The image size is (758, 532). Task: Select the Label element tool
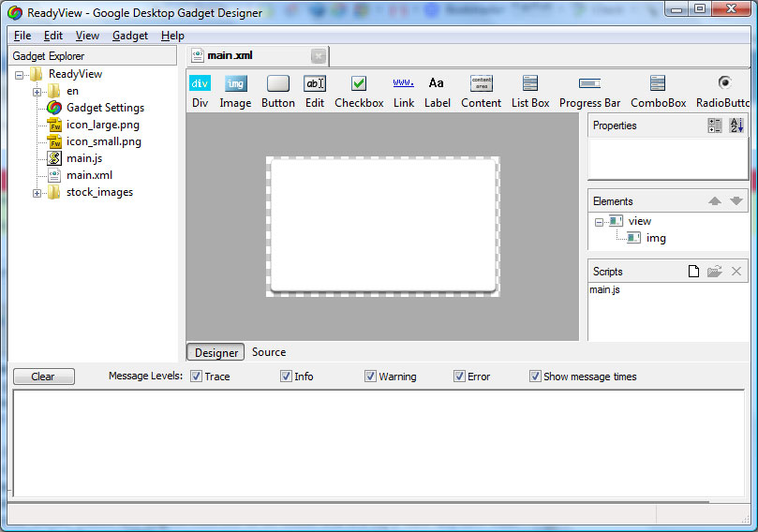(x=437, y=92)
